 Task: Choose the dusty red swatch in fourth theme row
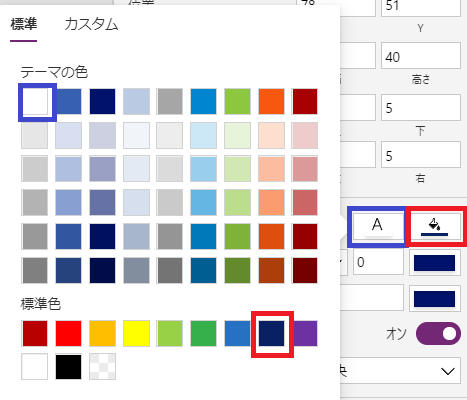[x=305, y=203]
